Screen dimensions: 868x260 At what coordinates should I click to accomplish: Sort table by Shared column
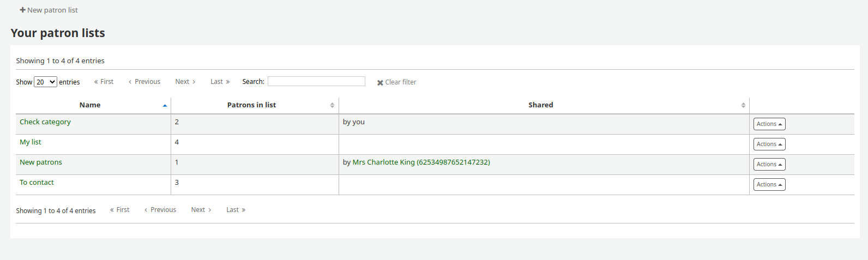point(544,105)
